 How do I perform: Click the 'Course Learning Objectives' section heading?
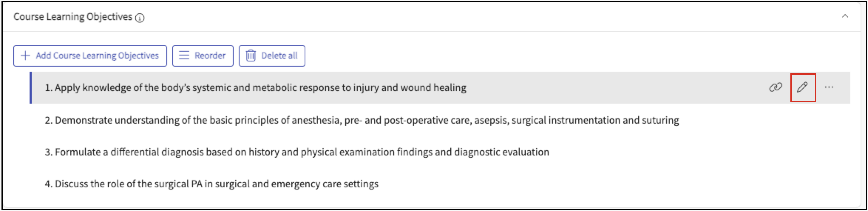coord(73,17)
